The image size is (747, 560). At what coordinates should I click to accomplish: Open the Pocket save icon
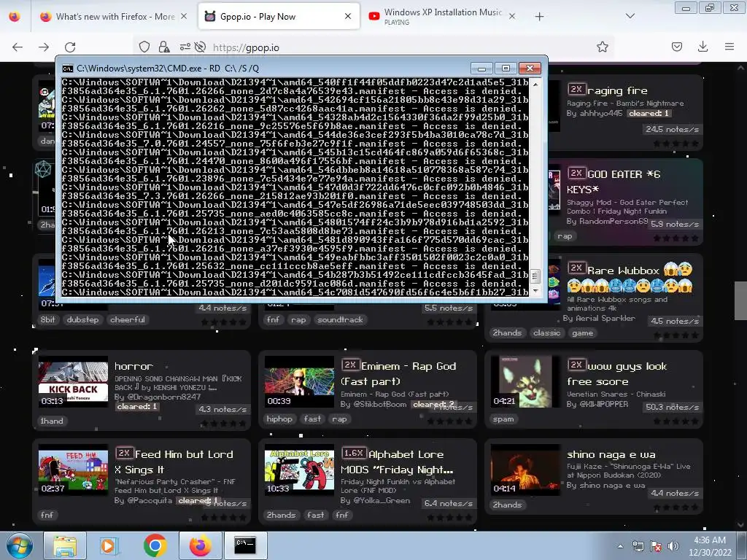[x=676, y=47]
